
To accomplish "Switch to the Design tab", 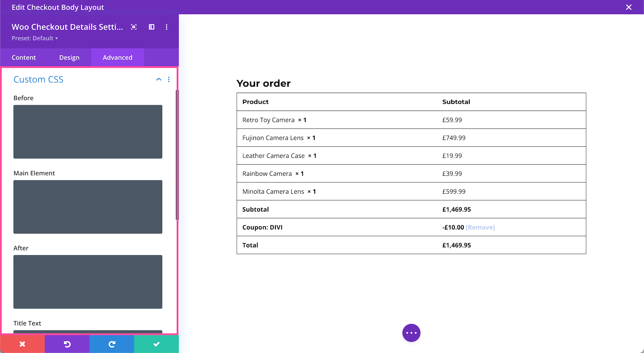I will (69, 57).
